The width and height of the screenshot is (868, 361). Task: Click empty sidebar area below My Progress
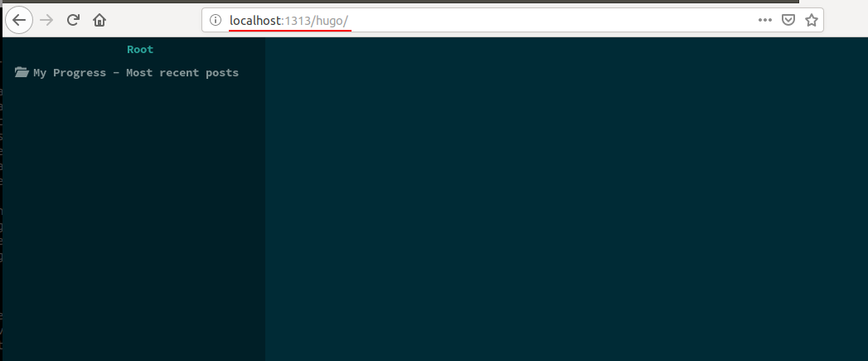click(133, 216)
